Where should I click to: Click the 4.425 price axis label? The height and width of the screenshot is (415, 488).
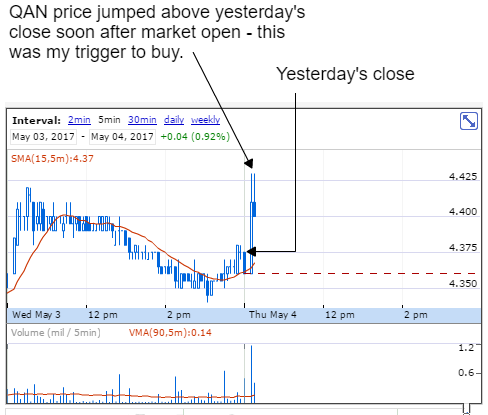463,176
